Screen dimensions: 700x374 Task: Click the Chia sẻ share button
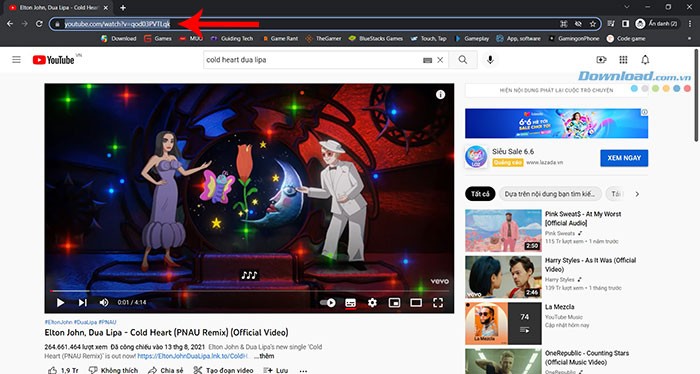pos(166,370)
